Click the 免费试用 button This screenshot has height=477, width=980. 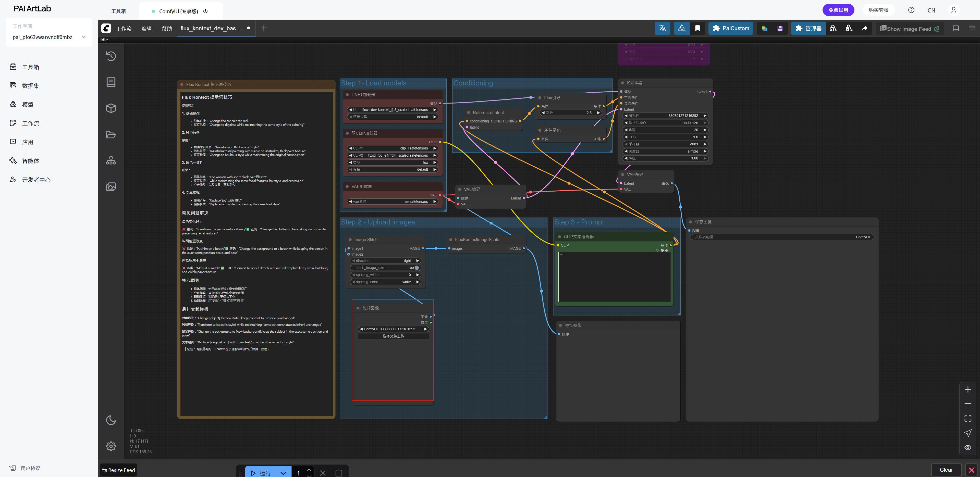(838, 10)
